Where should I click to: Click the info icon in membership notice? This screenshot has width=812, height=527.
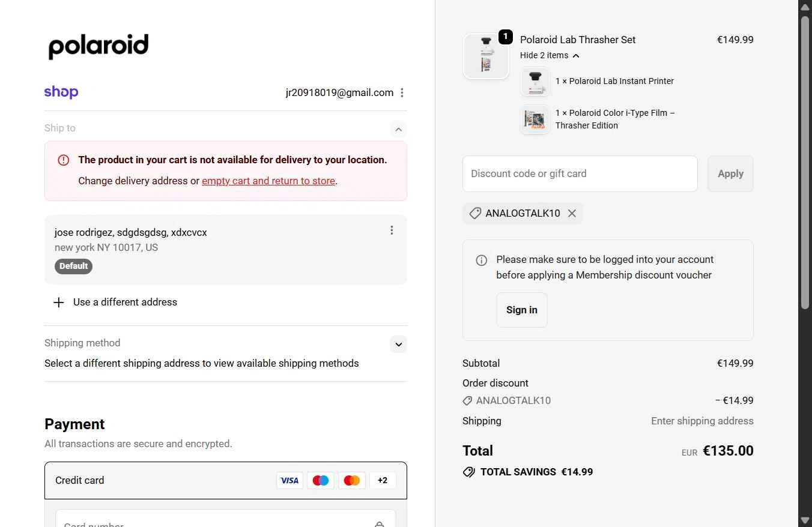tap(482, 260)
